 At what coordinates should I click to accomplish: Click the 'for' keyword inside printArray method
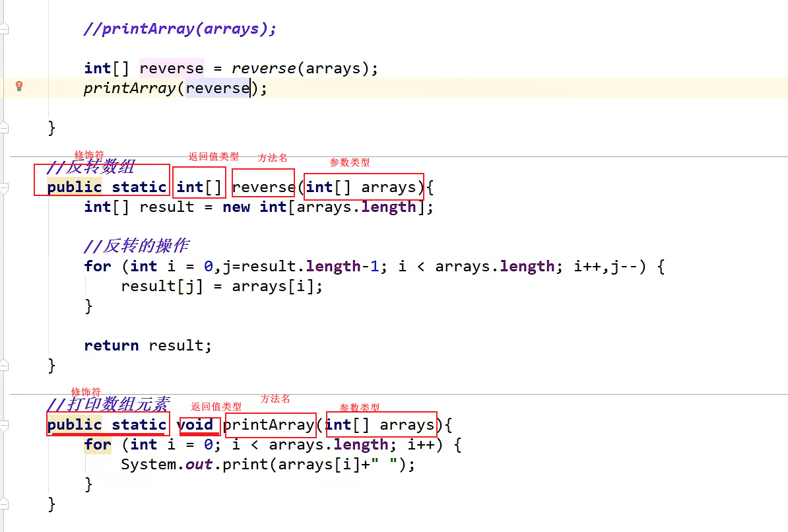tap(98, 444)
